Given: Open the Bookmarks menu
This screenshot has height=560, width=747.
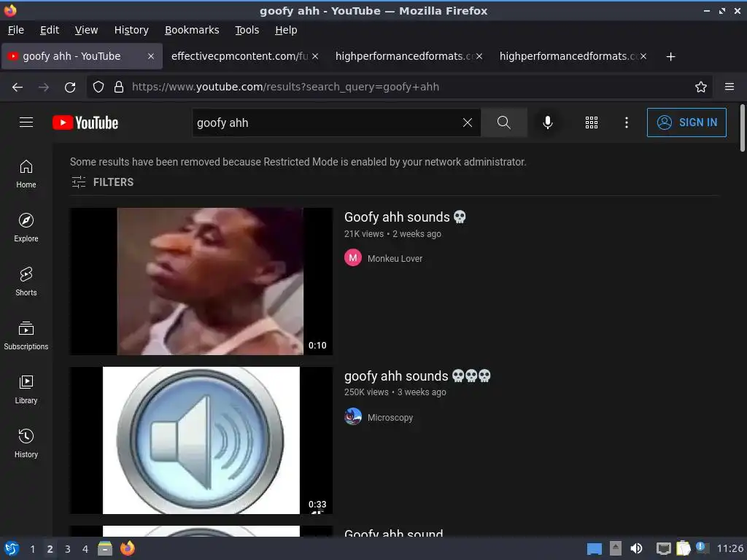Looking at the screenshot, I should coord(192,30).
